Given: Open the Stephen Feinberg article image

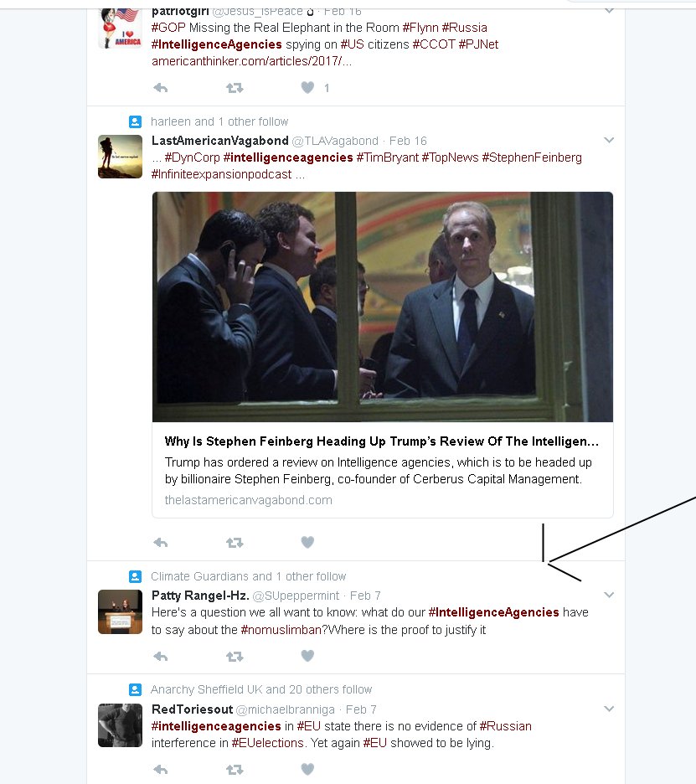Looking at the screenshot, I should click(383, 307).
